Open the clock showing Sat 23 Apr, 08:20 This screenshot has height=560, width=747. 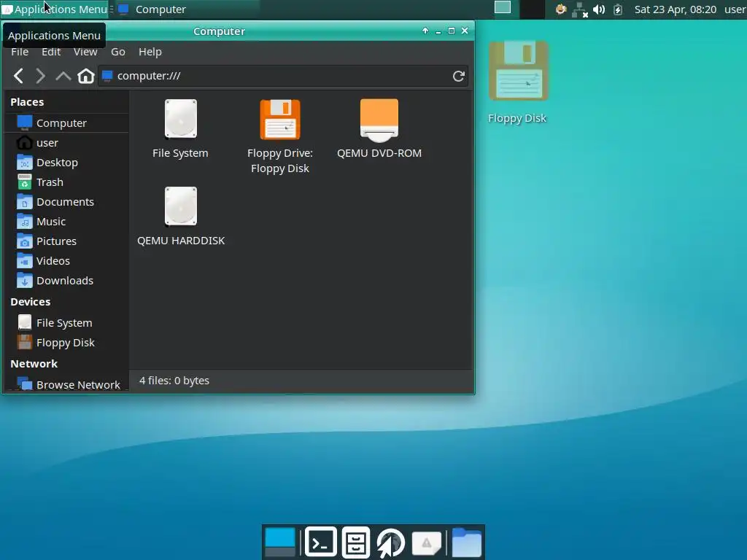click(x=675, y=9)
